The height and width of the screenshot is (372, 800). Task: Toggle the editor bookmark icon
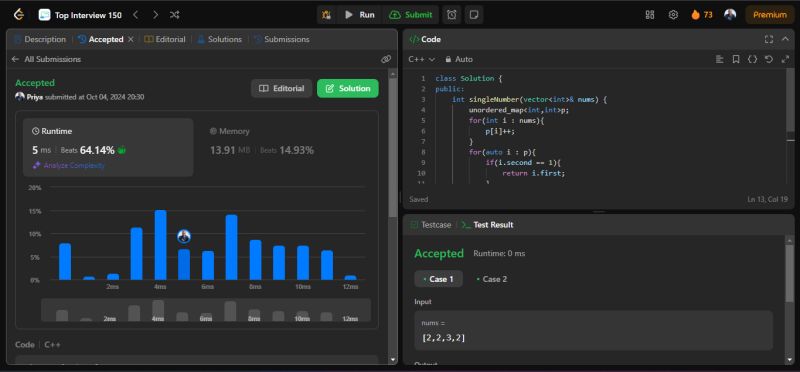point(736,59)
